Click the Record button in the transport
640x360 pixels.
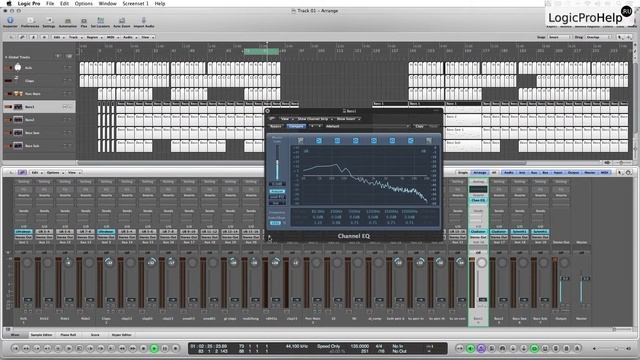[176, 348]
